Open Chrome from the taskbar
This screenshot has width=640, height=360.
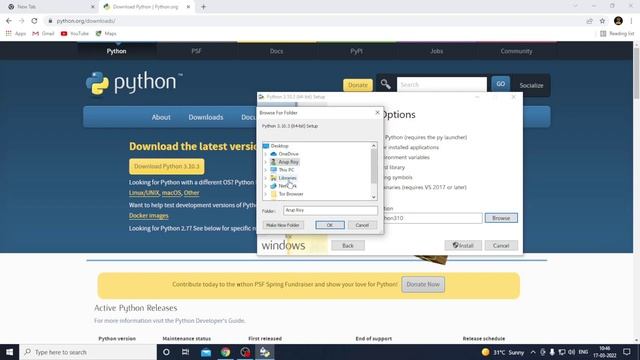225,352
